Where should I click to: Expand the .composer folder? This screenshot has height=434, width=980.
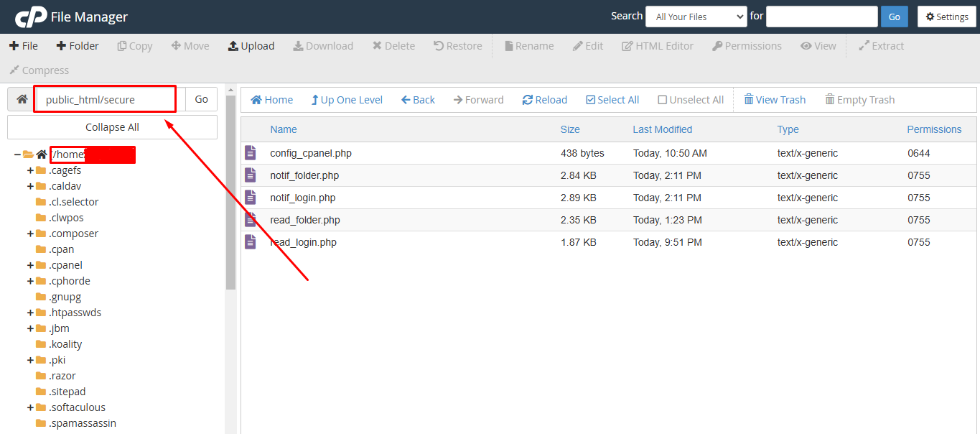tap(30, 234)
